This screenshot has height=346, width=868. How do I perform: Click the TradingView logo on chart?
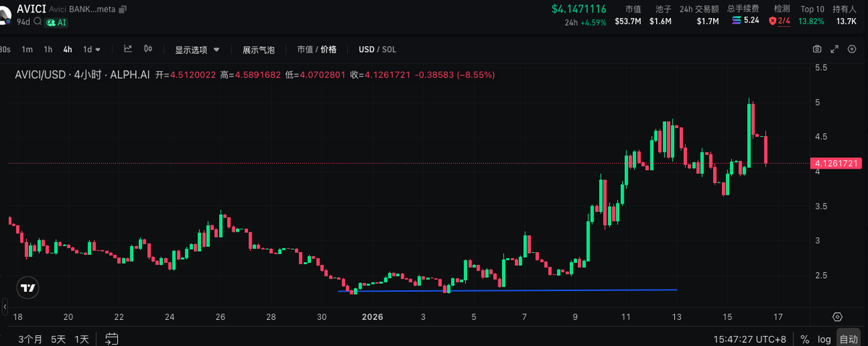pyautogui.click(x=27, y=287)
